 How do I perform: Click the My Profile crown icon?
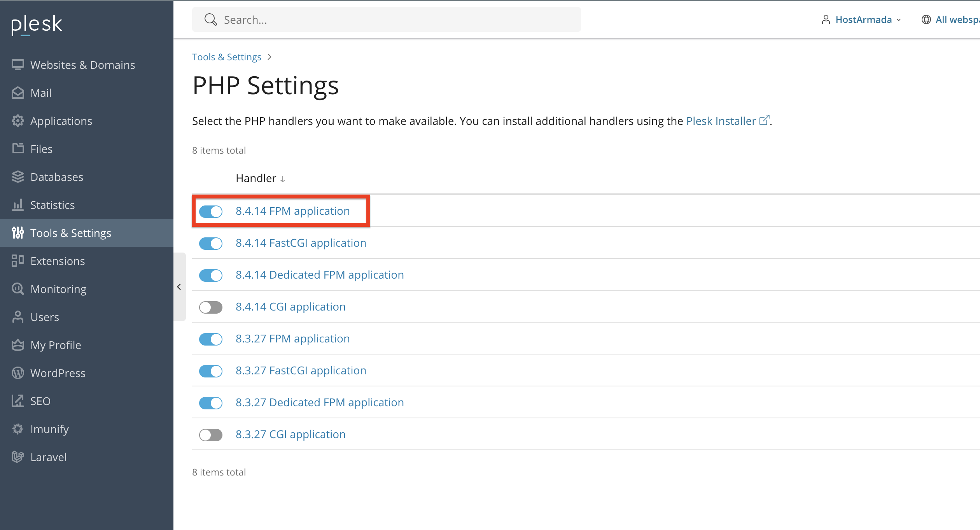pyautogui.click(x=18, y=345)
